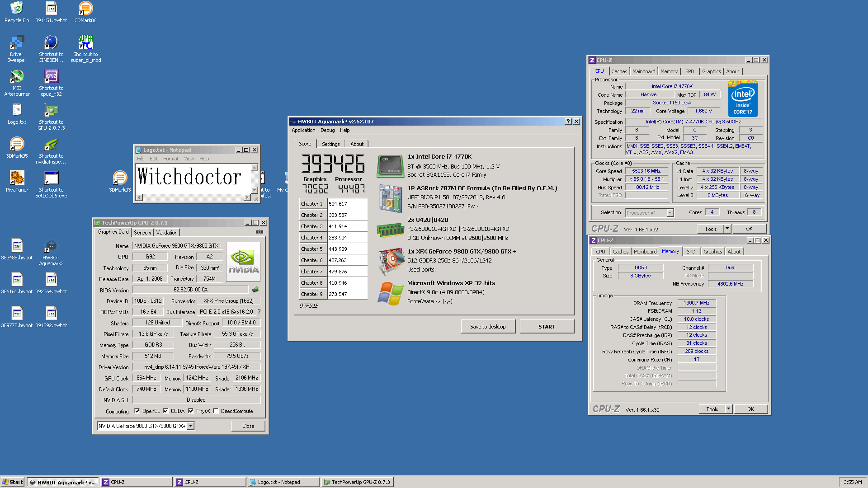Click the Chapter 1 score field

347,204
